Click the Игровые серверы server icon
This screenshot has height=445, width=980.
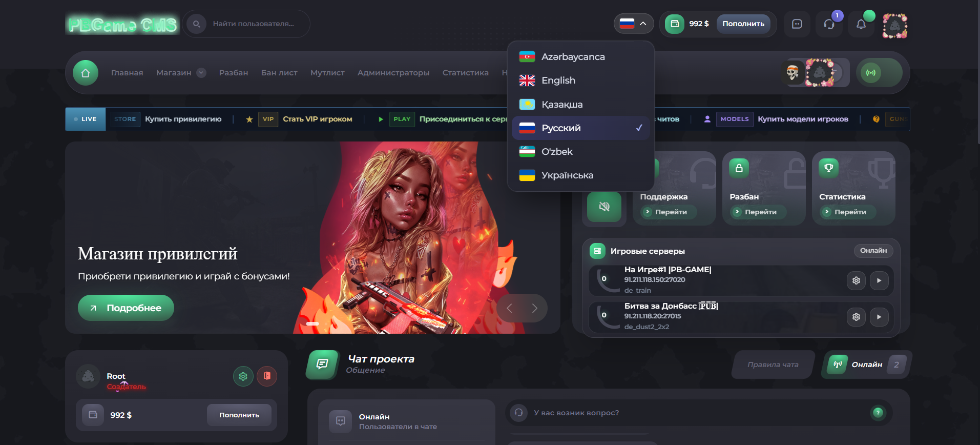597,251
